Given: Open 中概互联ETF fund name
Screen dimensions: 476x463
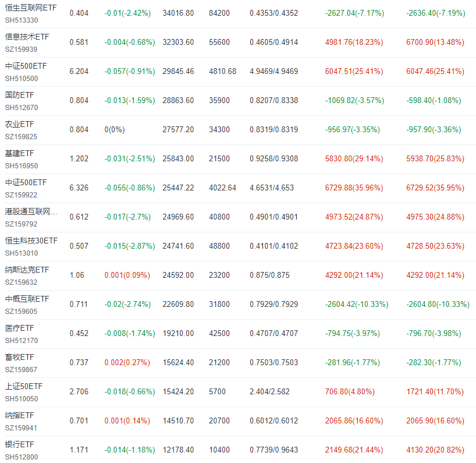Looking at the screenshot, I should tap(27, 299).
